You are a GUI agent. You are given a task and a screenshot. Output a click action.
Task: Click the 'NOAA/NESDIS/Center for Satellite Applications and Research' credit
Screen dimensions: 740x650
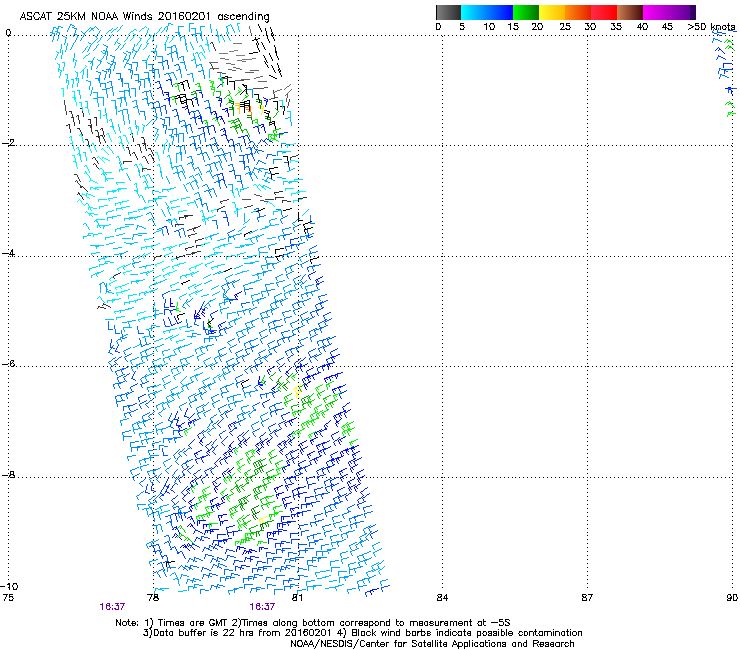coord(432,644)
